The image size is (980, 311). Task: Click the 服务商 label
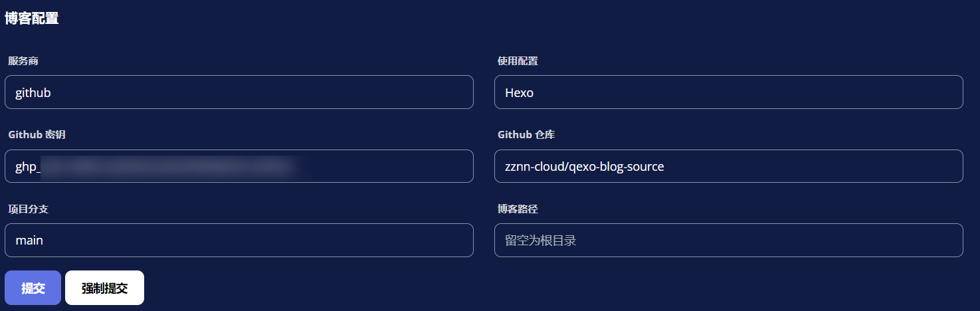(x=23, y=61)
